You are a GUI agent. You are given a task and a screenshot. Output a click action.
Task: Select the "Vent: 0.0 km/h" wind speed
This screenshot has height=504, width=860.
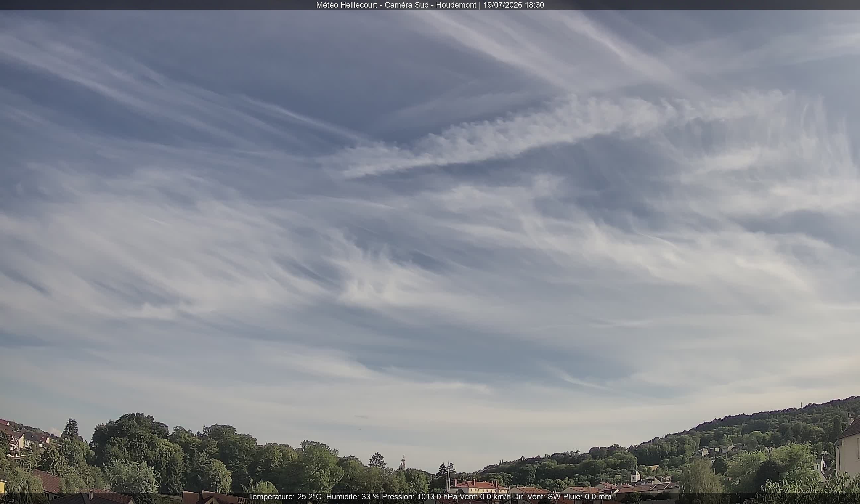coord(485,497)
